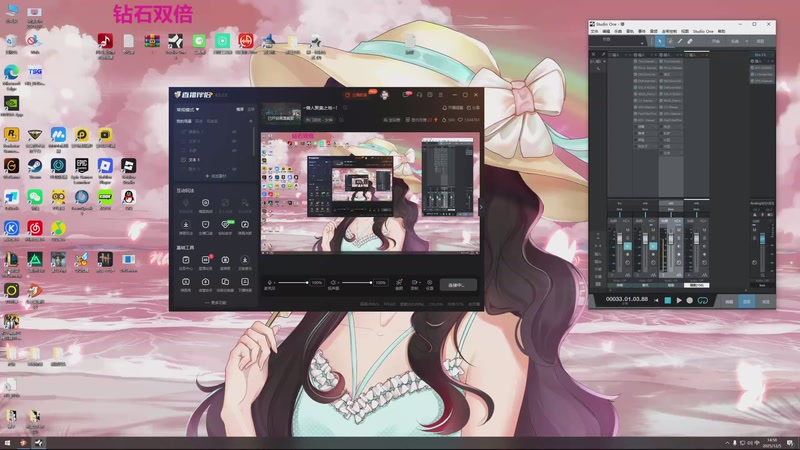Click the microphone icon in streaming app
Screen dimensions: 800x450
[269, 283]
